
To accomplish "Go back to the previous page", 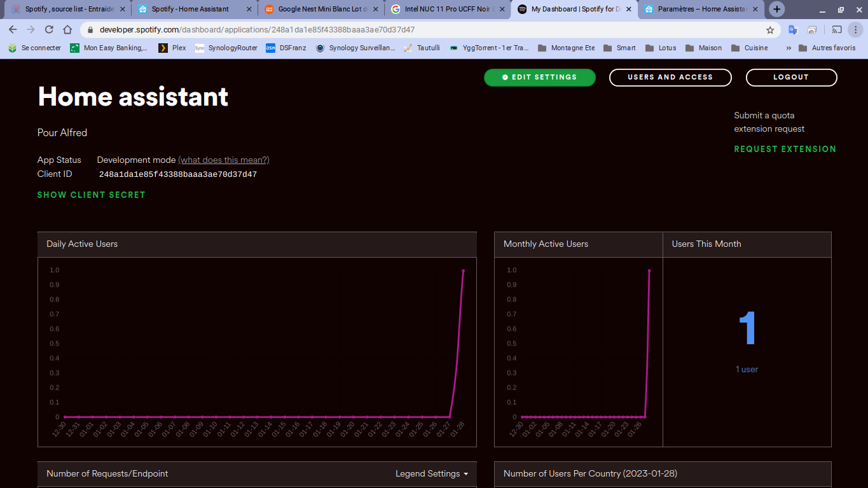I will pyautogui.click(x=13, y=30).
